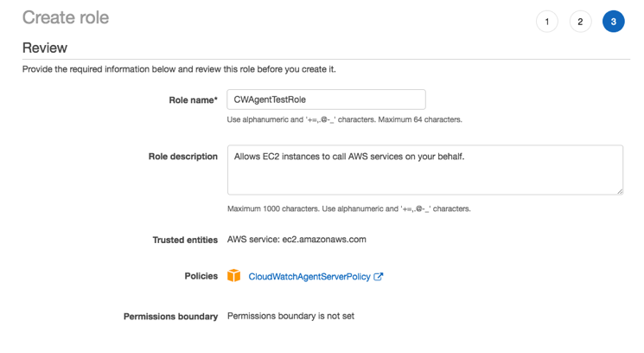This screenshot has height=353, width=644.
Task: Click the orange policy box icon
Action: click(233, 276)
